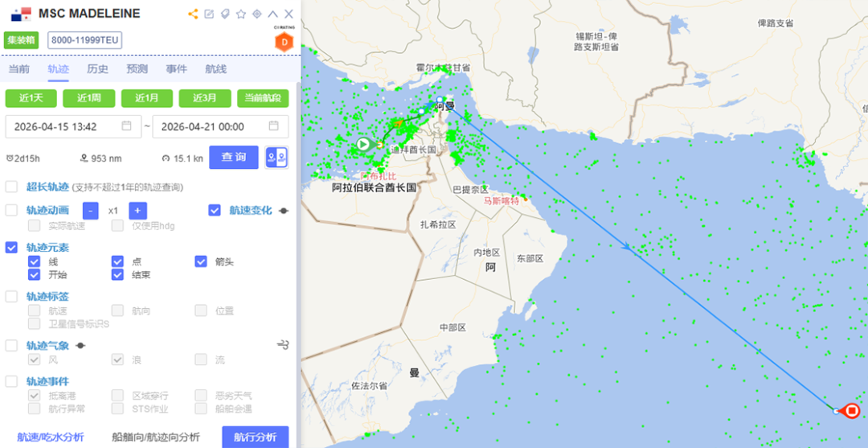Click the locate target icon in header
This screenshot has height=448, width=868.
coord(257,14)
